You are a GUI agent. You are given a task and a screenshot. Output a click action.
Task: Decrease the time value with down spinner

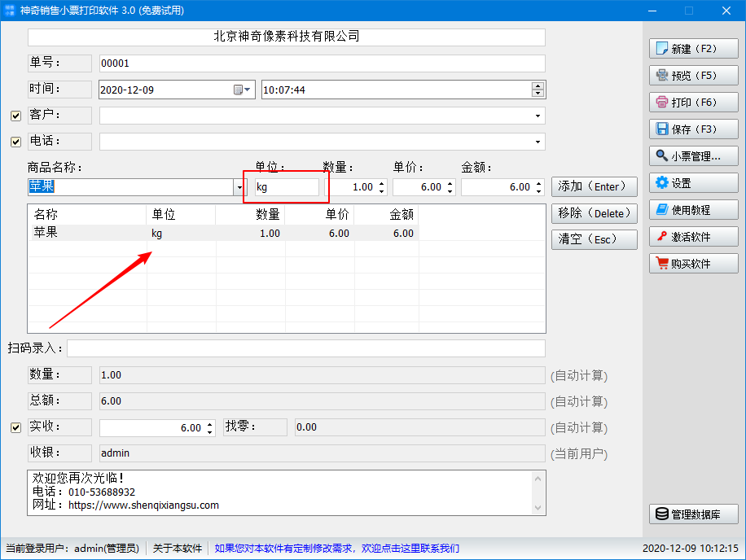coord(538,93)
